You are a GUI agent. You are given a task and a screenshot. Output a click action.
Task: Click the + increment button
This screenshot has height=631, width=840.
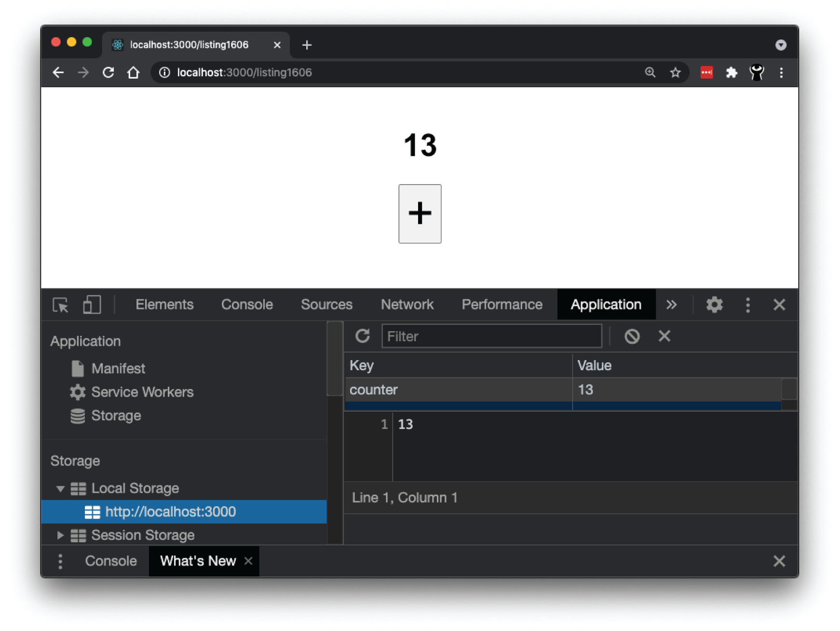(x=419, y=214)
